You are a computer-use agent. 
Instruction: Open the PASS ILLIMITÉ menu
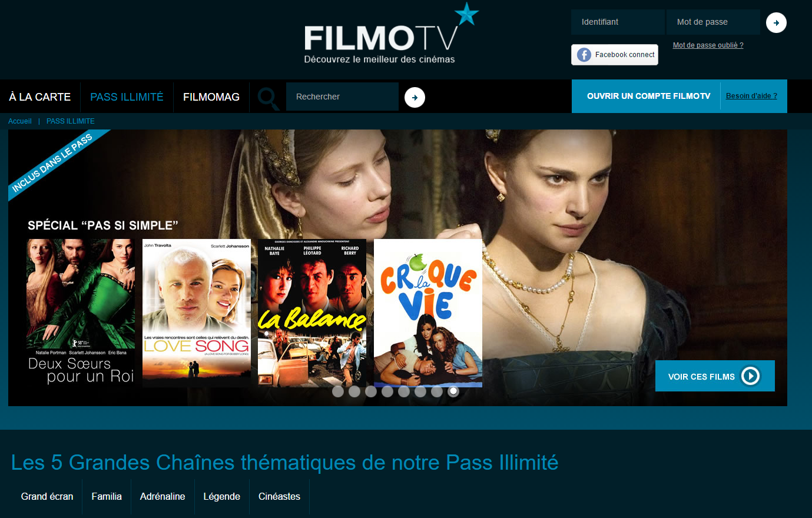click(127, 97)
